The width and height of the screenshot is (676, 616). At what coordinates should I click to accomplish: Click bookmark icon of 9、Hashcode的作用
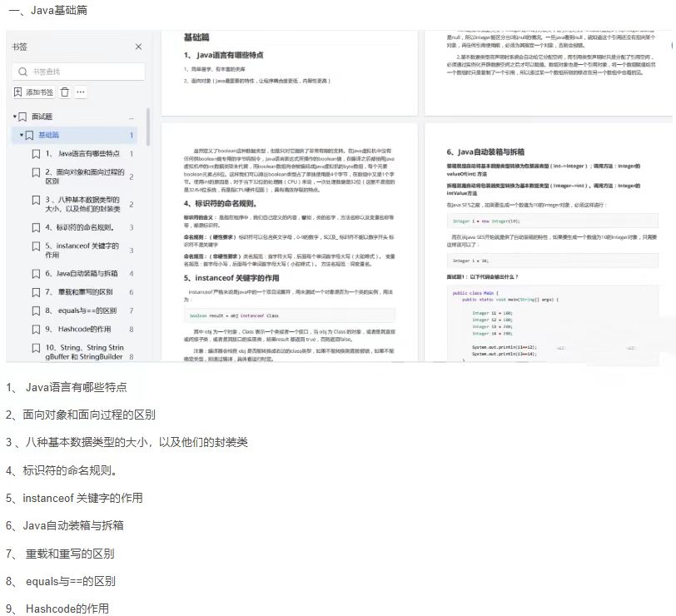37,330
